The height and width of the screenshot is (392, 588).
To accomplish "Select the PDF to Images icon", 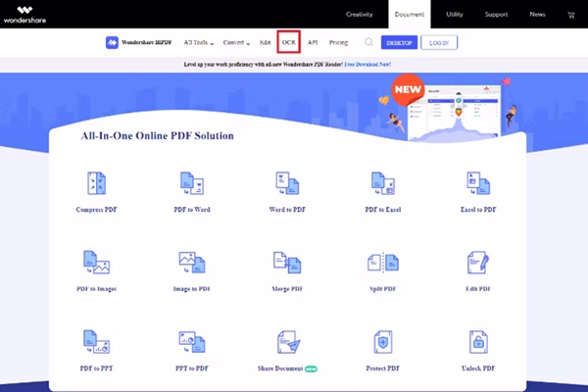I will click(96, 263).
